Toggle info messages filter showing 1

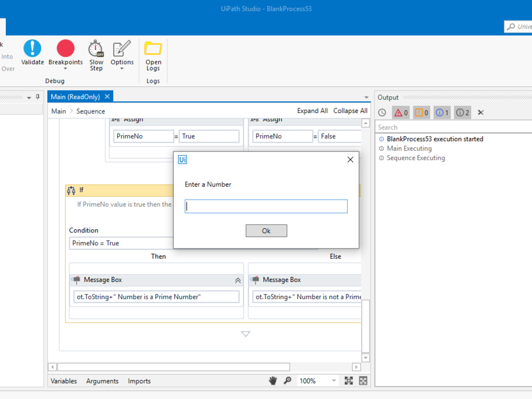click(442, 113)
